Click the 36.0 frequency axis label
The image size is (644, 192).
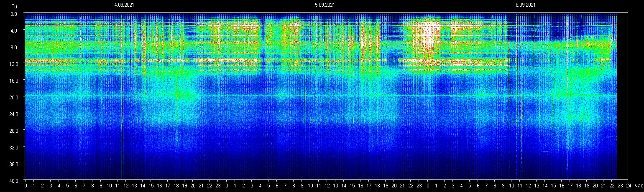tap(13, 164)
